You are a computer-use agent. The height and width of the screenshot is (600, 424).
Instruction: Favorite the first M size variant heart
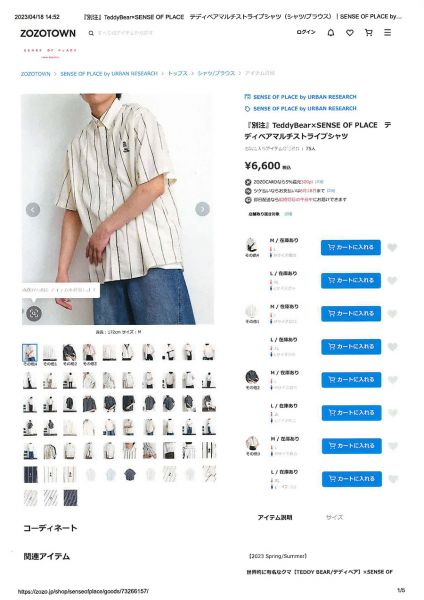tap(392, 248)
